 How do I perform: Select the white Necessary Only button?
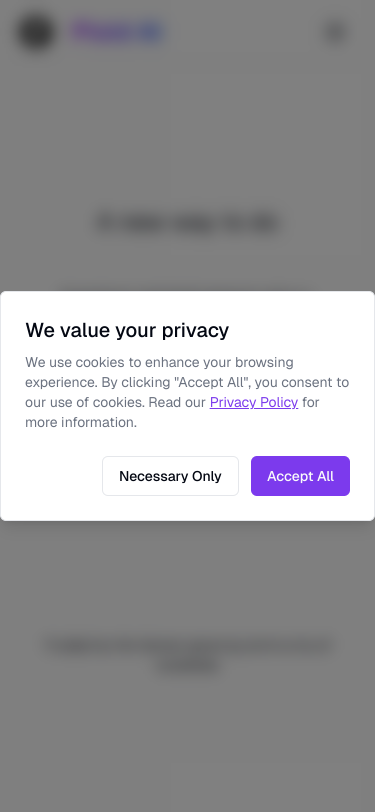click(x=170, y=476)
